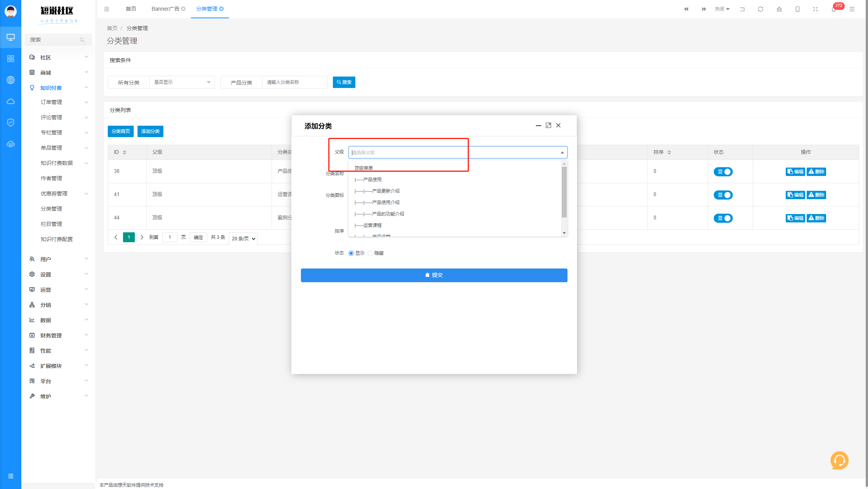The width and height of the screenshot is (868, 489).
Task: Open 分类管理 in the sidebar
Action: pyautogui.click(x=51, y=209)
